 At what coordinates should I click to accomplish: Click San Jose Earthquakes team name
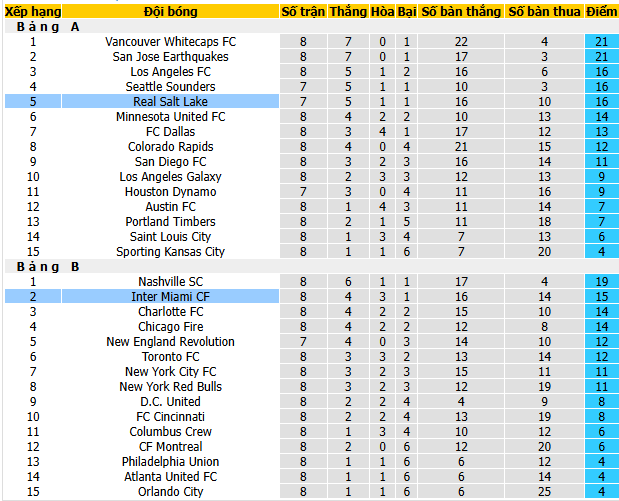coord(170,57)
